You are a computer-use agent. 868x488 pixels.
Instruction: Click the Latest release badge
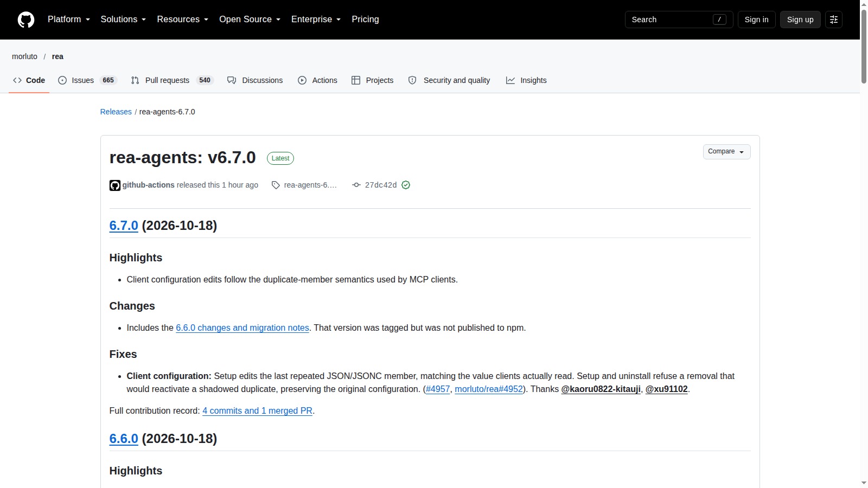pyautogui.click(x=280, y=158)
